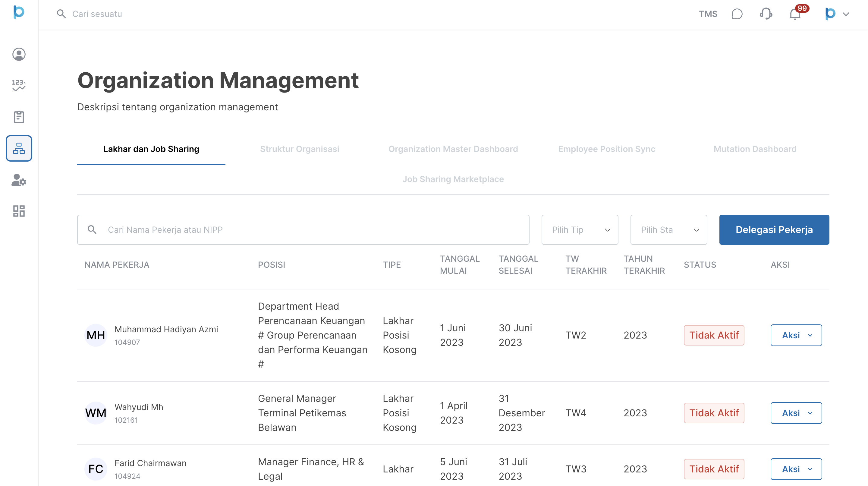Open the Mutation Dashboard tab
The width and height of the screenshot is (868, 486).
(755, 149)
